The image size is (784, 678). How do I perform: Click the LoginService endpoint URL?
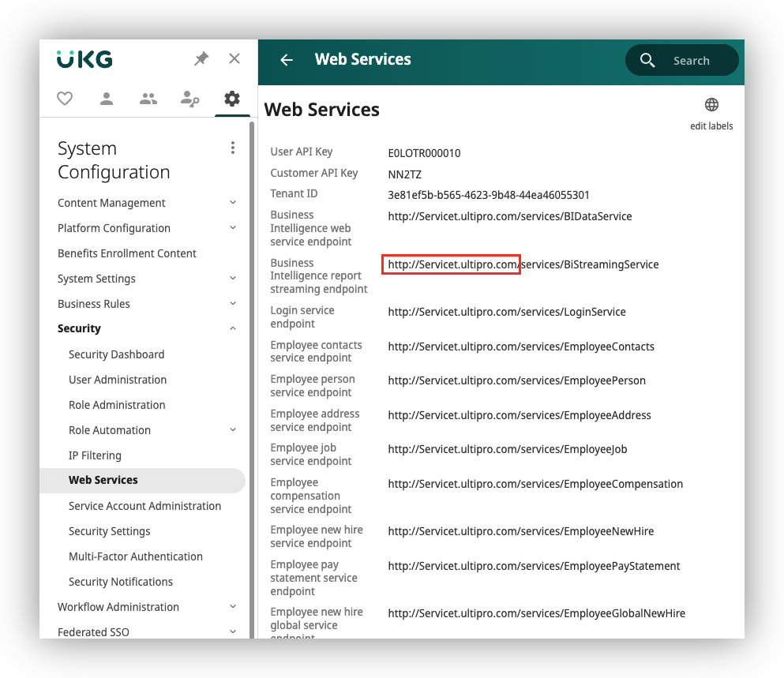click(x=507, y=312)
